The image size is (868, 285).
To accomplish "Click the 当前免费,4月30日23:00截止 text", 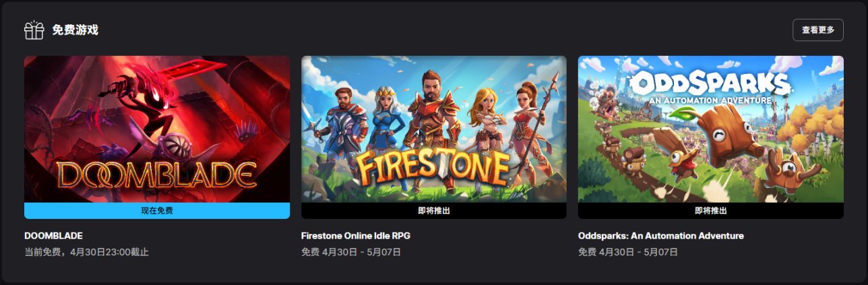I will [86, 252].
